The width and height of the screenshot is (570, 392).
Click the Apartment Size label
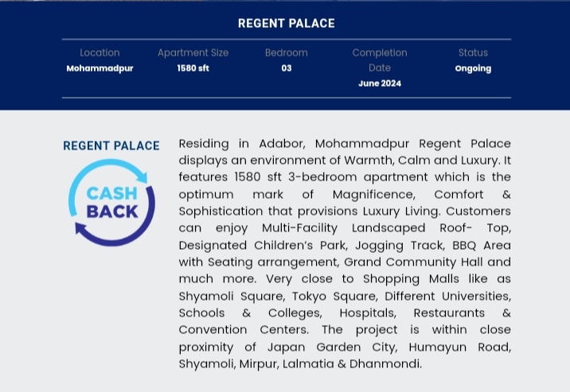click(193, 52)
